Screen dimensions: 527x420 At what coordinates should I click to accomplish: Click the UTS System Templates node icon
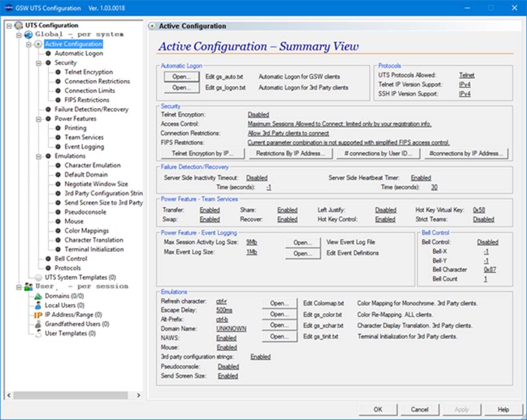pyautogui.click(x=38, y=278)
